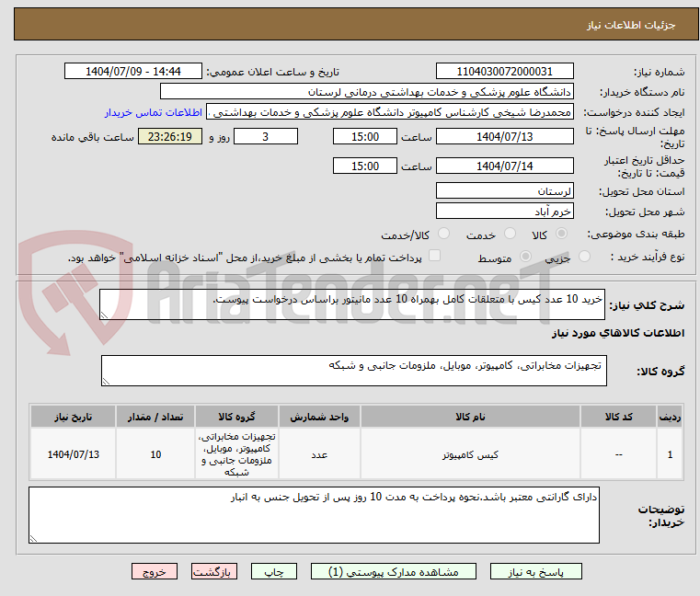Click the unit cell عدد

click(x=319, y=454)
